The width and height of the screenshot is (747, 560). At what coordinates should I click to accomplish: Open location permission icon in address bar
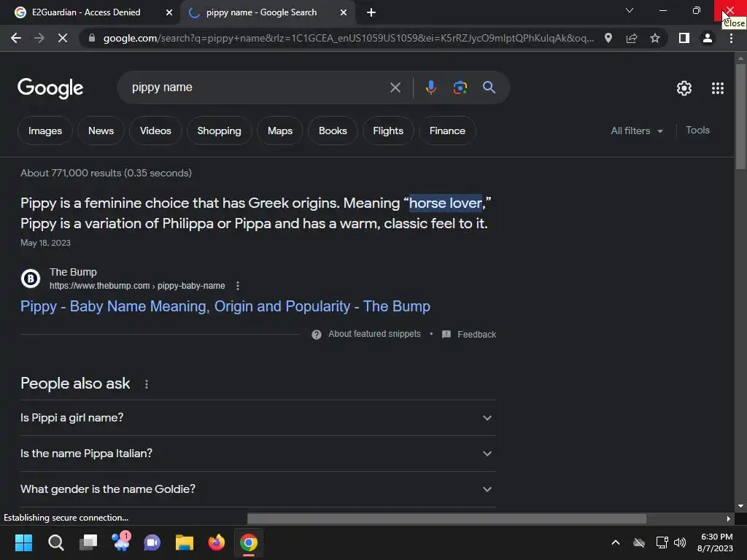[608, 38]
